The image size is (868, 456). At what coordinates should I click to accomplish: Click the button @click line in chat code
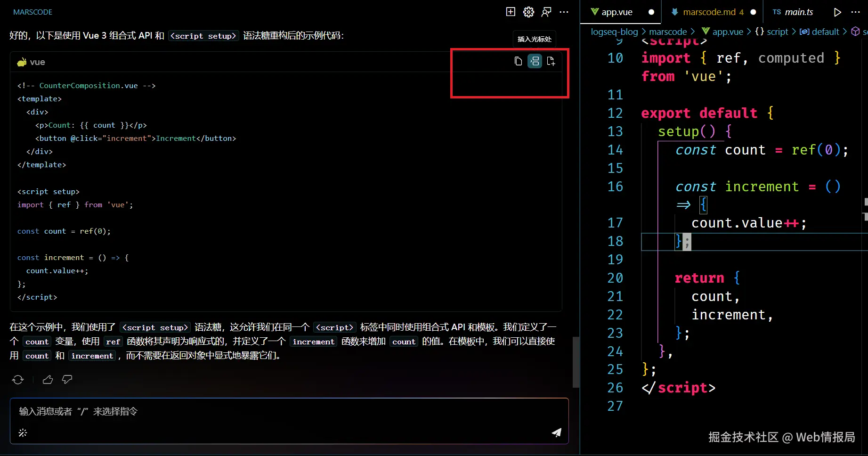click(x=136, y=138)
